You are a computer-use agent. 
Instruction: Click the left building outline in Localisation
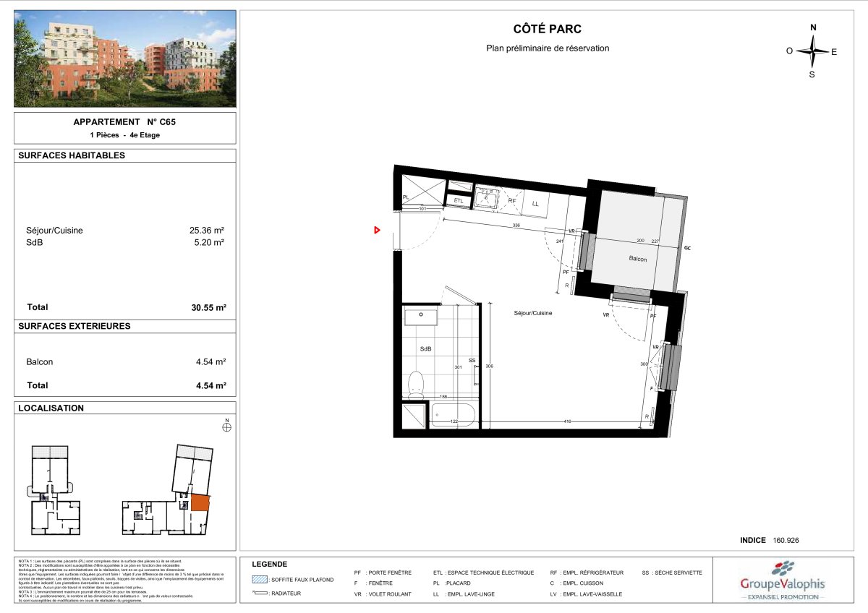(55, 489)
